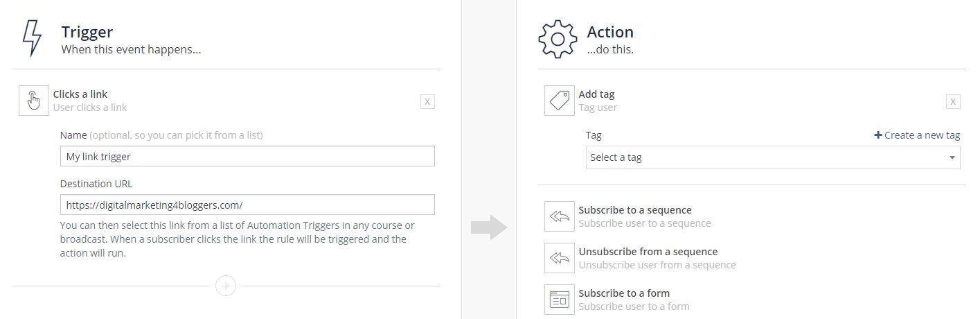Click the Subscribe to a form icon
The image size is (980, 319).
(x=559, y=300)
